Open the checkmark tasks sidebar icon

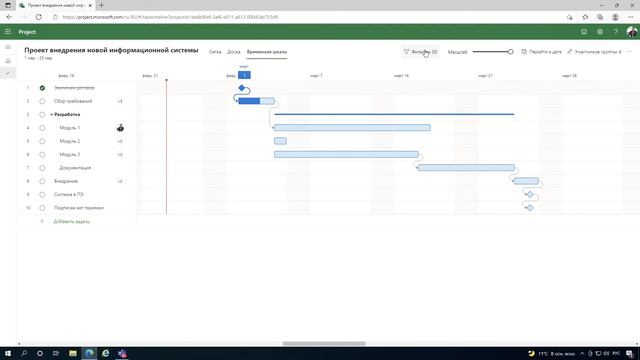[8, 73]
